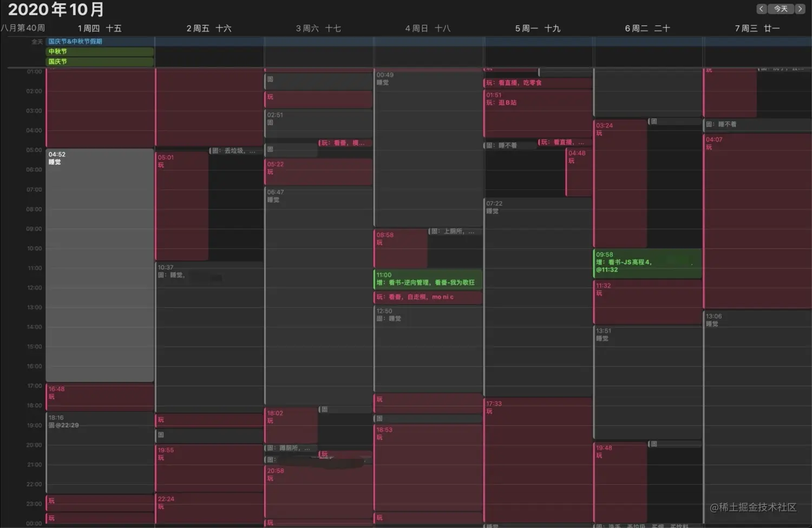
Task: Select the 02:51 圈 event on Saturday
Action: (x=318, y=124)
